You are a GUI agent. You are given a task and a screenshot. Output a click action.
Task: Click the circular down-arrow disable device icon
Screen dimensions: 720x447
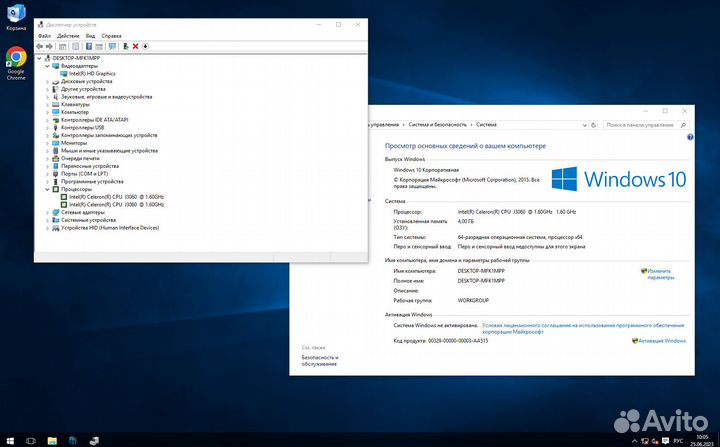click(x=146, y=46)
